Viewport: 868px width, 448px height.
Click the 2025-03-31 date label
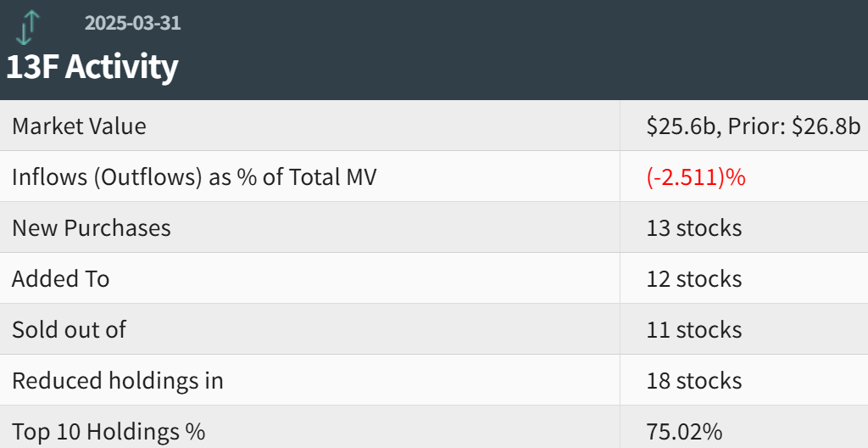(x=132, y=23)
